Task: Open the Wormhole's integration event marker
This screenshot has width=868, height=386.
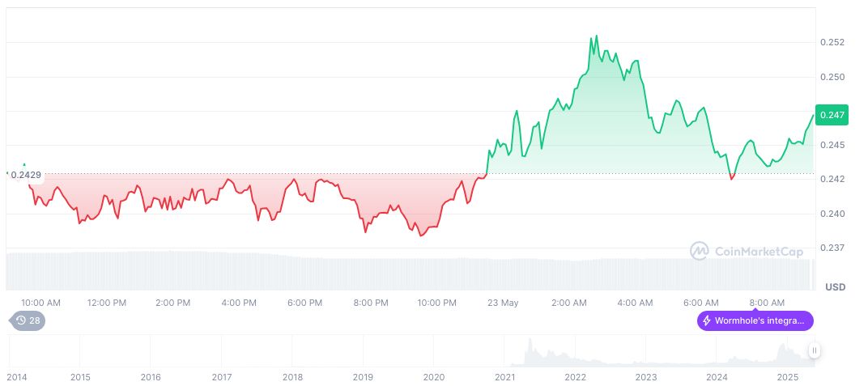Action: click(x=755, y=321)
